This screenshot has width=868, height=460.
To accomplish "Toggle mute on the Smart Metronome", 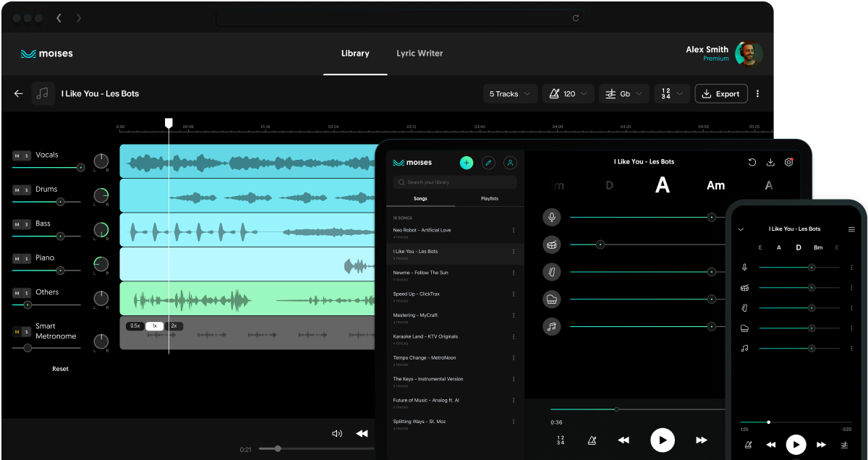I will [17, 332].
